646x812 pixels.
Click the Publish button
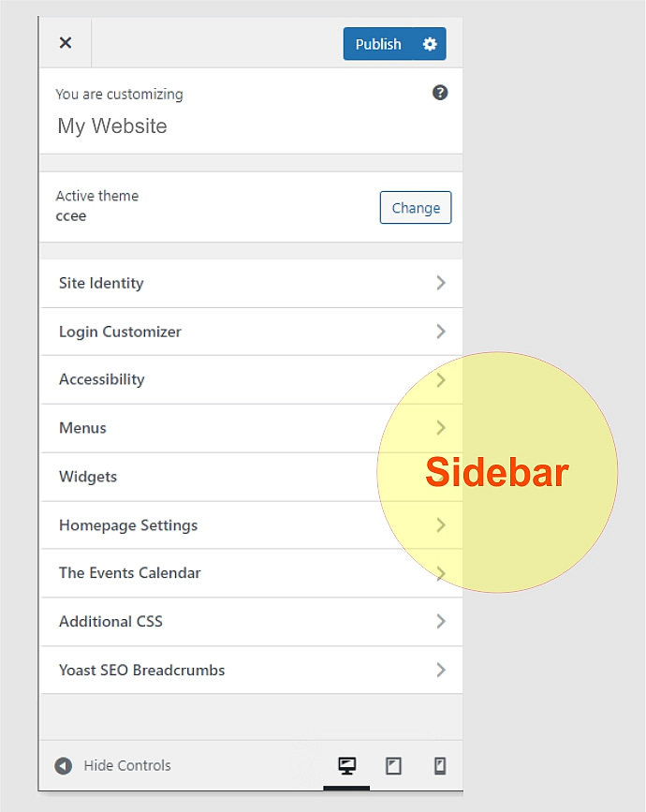[x=378, y=43]
